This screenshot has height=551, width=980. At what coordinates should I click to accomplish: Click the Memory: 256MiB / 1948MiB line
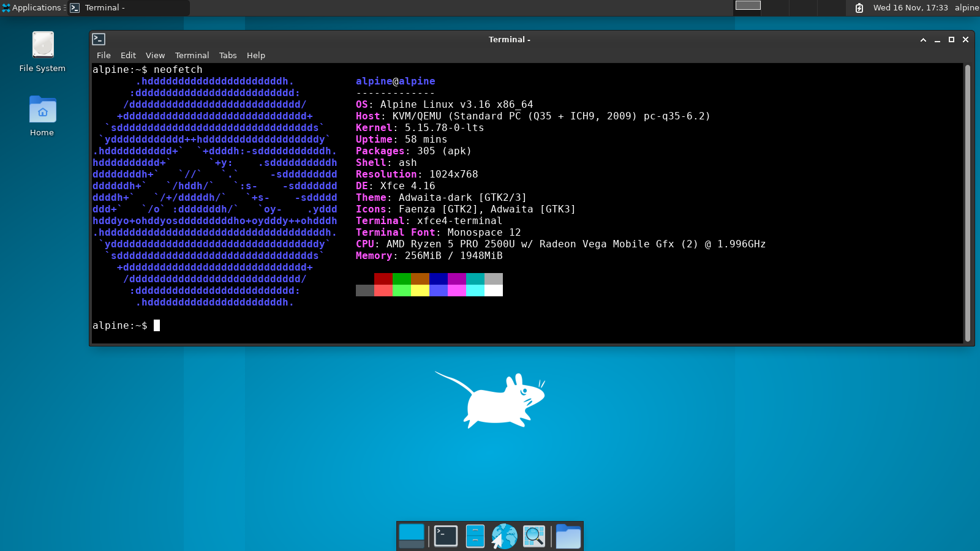[x=429, y=256]
